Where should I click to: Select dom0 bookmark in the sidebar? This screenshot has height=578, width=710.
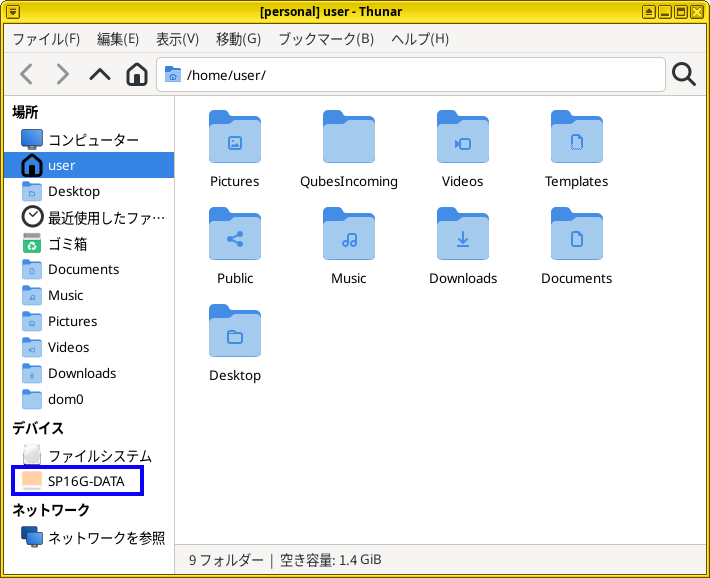coord(89,399)
